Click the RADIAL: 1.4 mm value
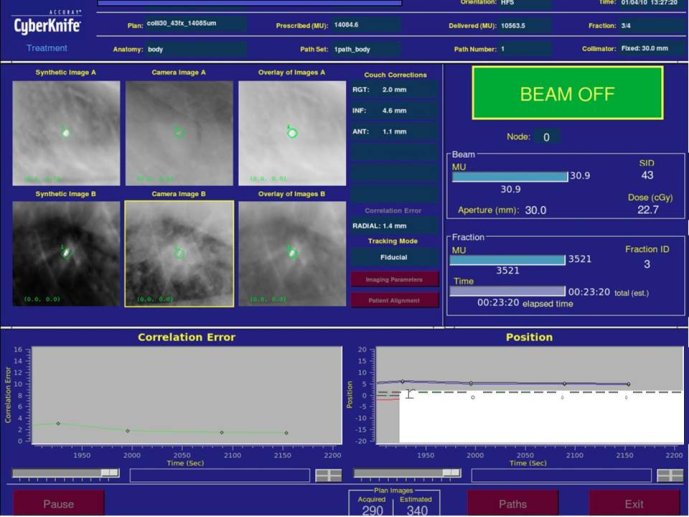Viewport: 689px width, 517px height. click(394, 226)
